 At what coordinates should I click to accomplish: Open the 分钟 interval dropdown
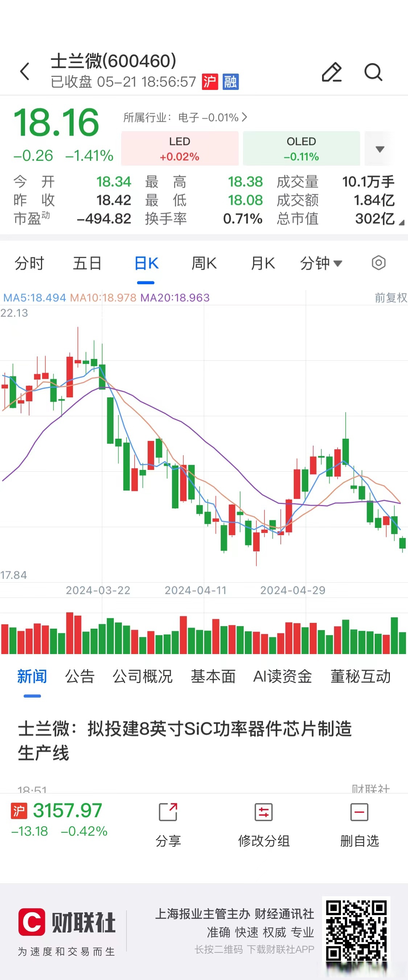coord(321,263)
